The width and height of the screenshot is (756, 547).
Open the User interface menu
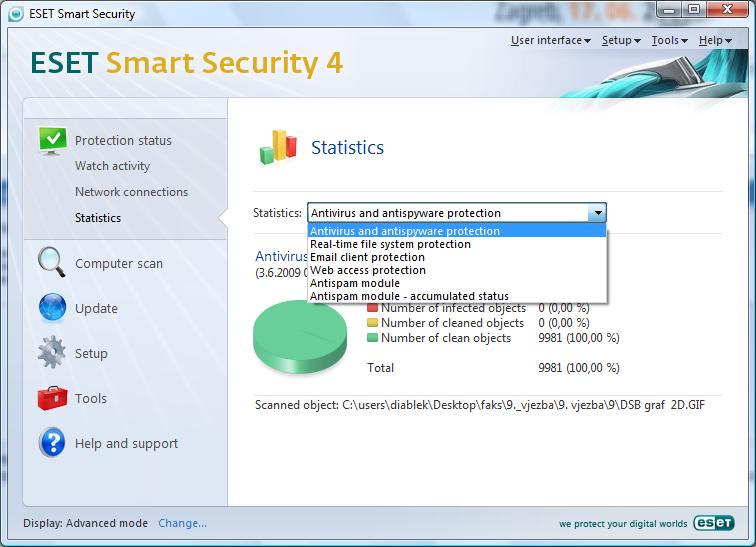550,41
